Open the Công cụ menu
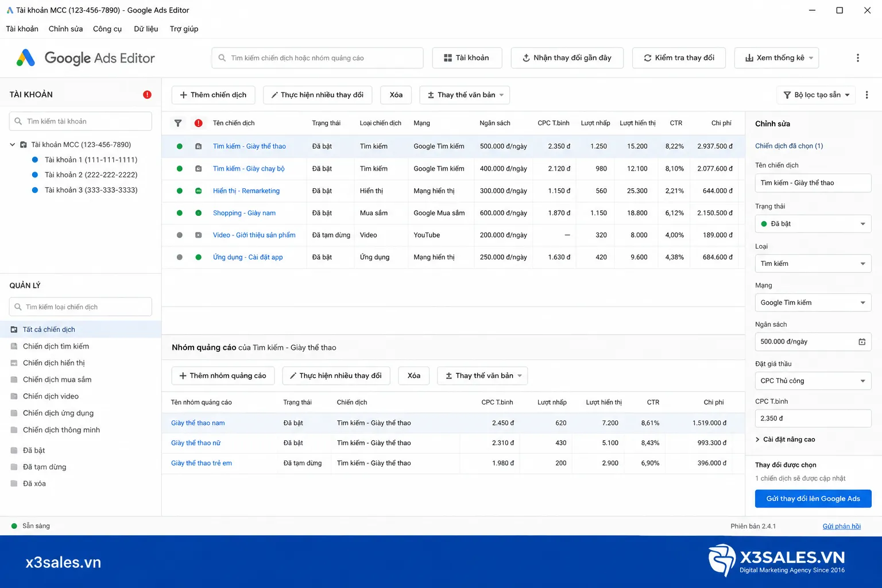 pyautogui.click(x=107, y=29)
